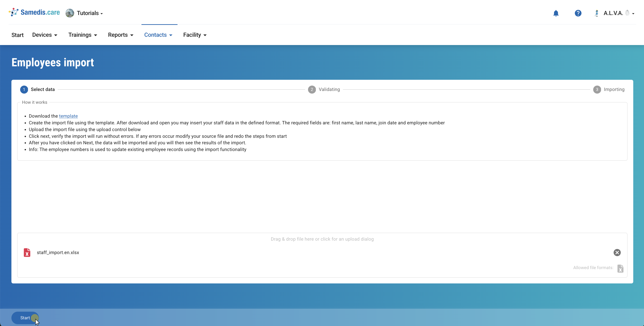Click the allowed file formats Excel icon
Viewport: 644px width, 326px height.
coord(620,268)
